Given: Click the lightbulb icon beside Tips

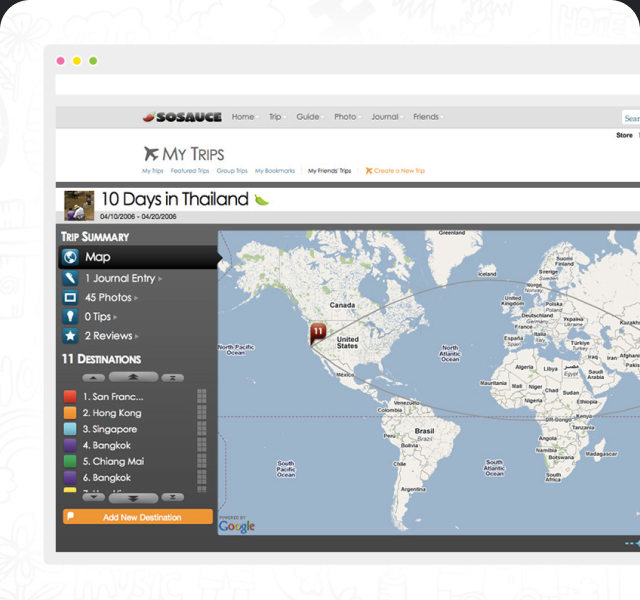Looking at the screenshot, I should pyautogui.click(x=70, y=317).
